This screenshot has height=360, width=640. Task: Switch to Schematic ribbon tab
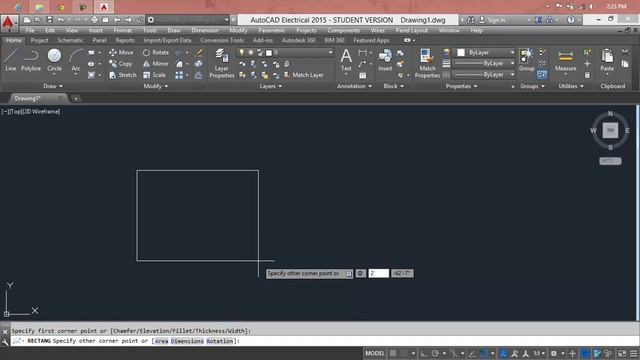(x=70, y=40)
